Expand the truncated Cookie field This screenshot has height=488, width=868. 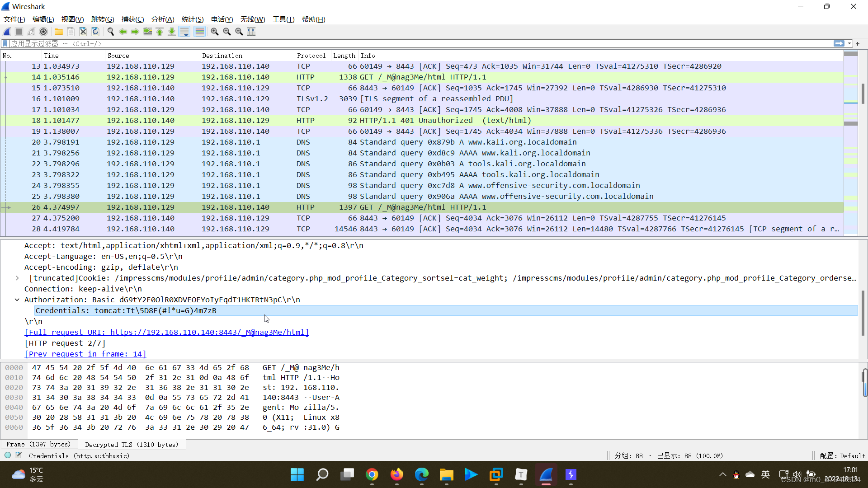(x=17, y=278)
